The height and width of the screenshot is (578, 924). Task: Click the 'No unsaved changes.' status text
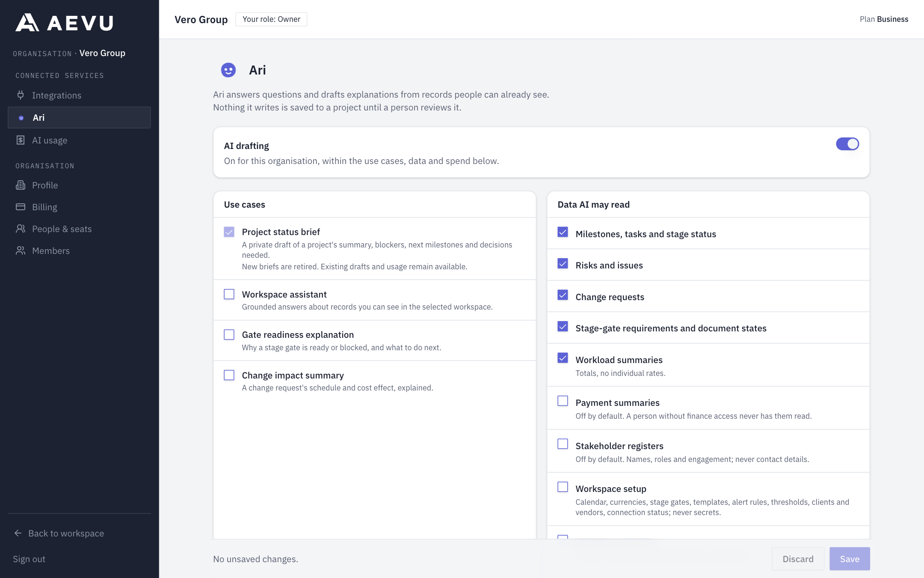[x=256, y=559]
